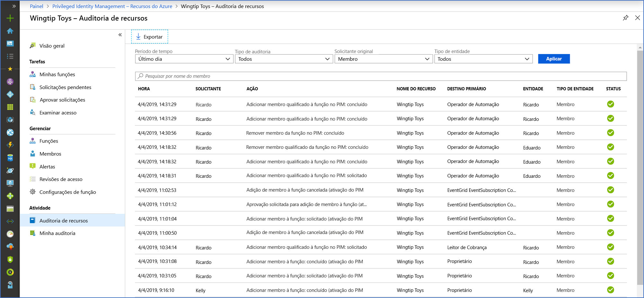Screen dimensions: 644x298
Task: Open the Virtual networks arrows icon
Action: pyautogui.click(x=10, y=221)
